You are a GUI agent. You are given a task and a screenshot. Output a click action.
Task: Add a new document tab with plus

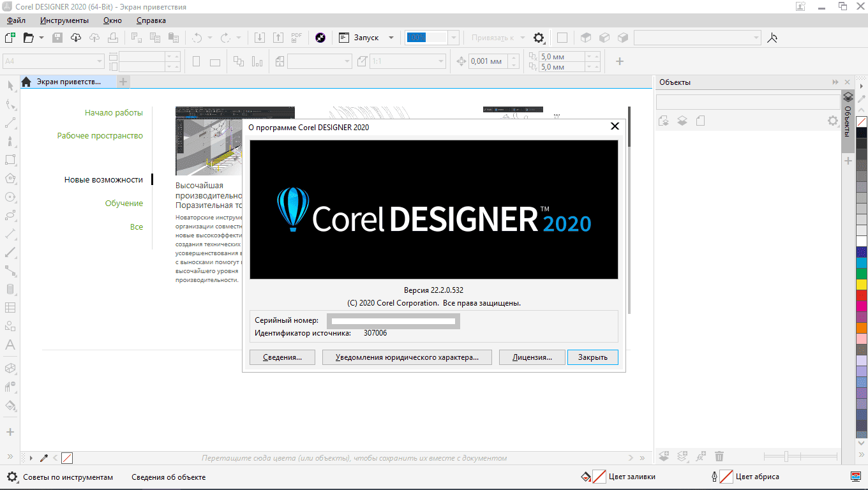click(124, 82)
